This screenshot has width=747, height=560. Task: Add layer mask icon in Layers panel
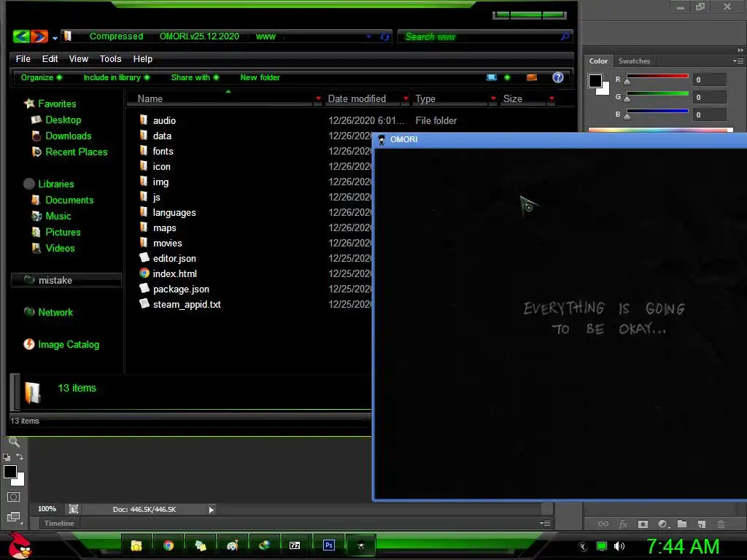[643, 524]
